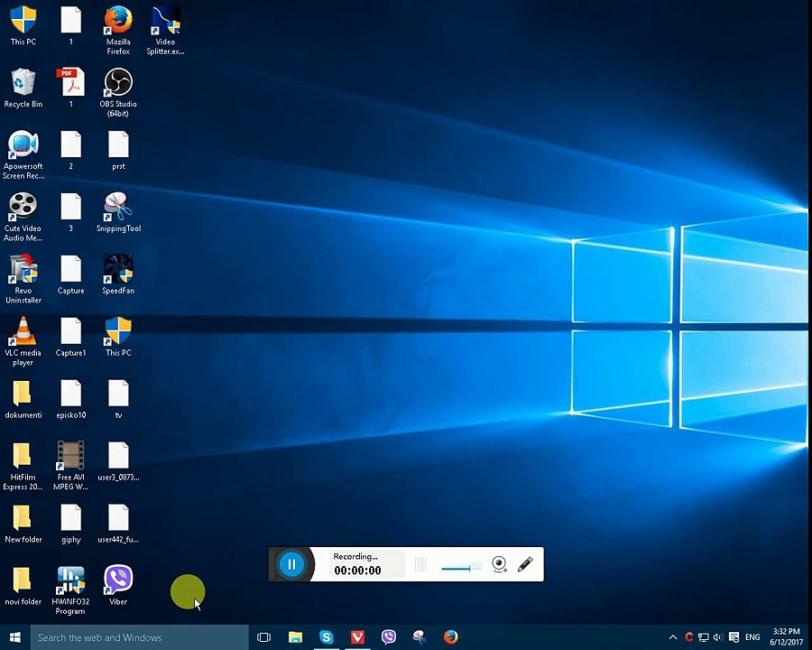The image size is (812, 650).
Task: Add webcam to the recording
Action: point(499,564)
